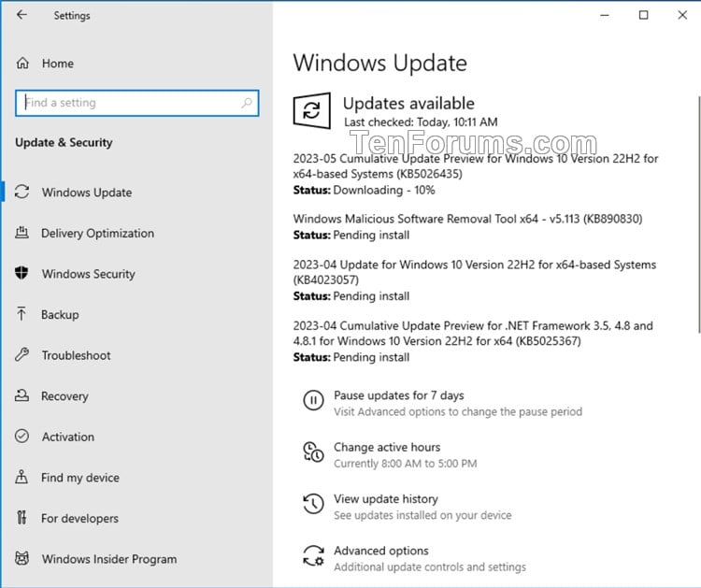The height and width of the screenshot is (588, 701).
Task: Click Pause updates for 7 days
Action: (x=399, y=395)
